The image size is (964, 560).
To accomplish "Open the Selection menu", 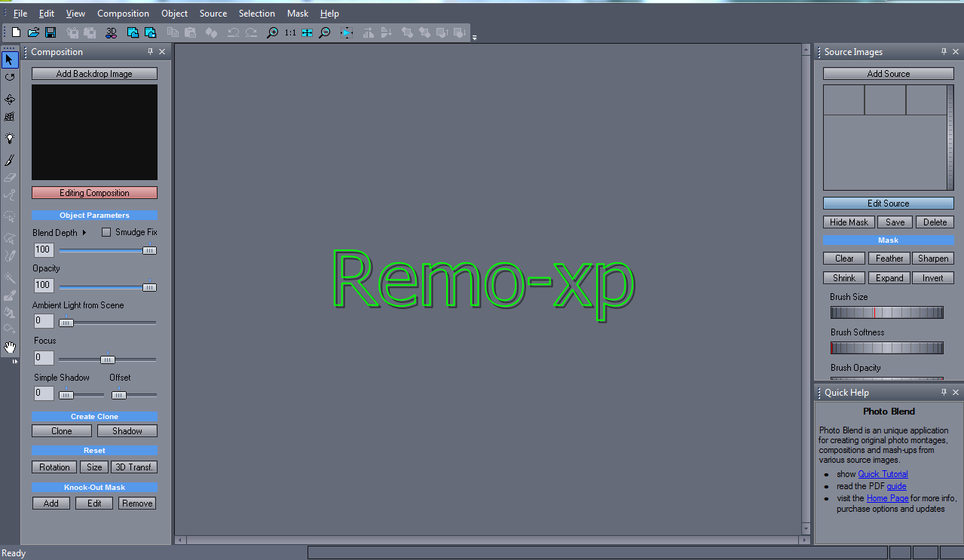I will click(257, 14).
